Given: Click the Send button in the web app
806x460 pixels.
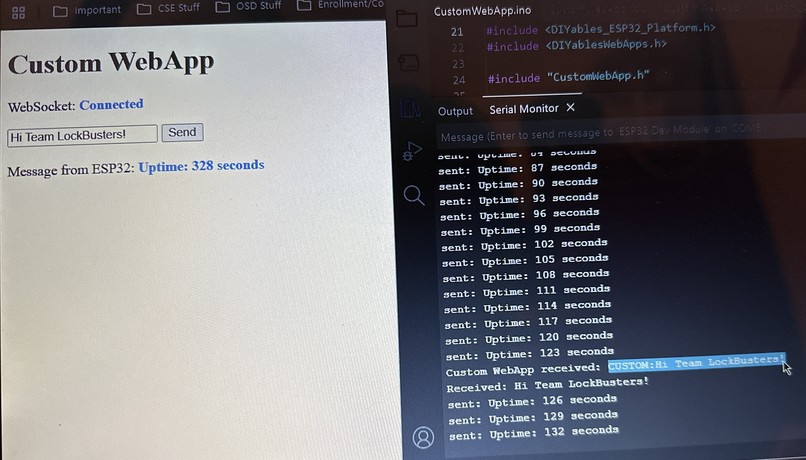Looking at the screenshot, I should click(182, 132).
